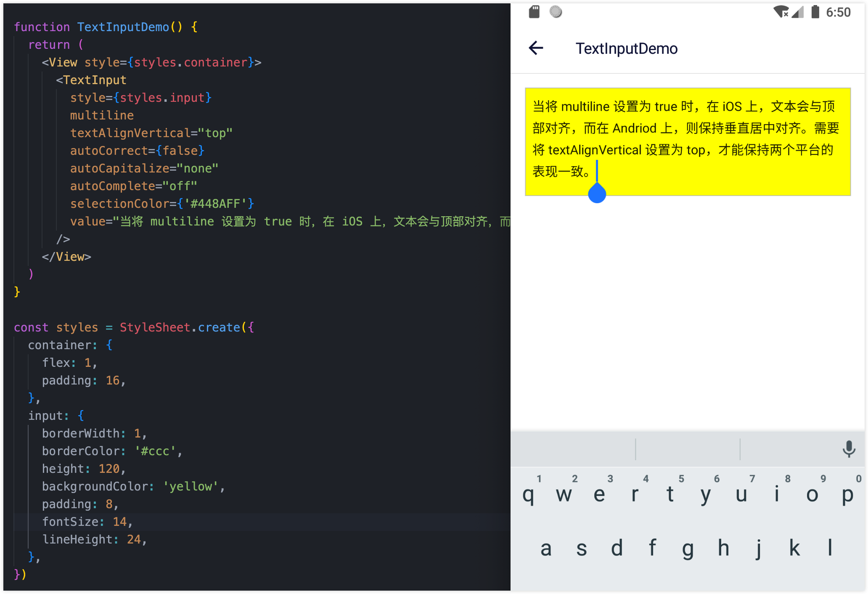Tap the 'd' key on the keyboard
Viewport: 868px width, 594px height.
point(617,548)
